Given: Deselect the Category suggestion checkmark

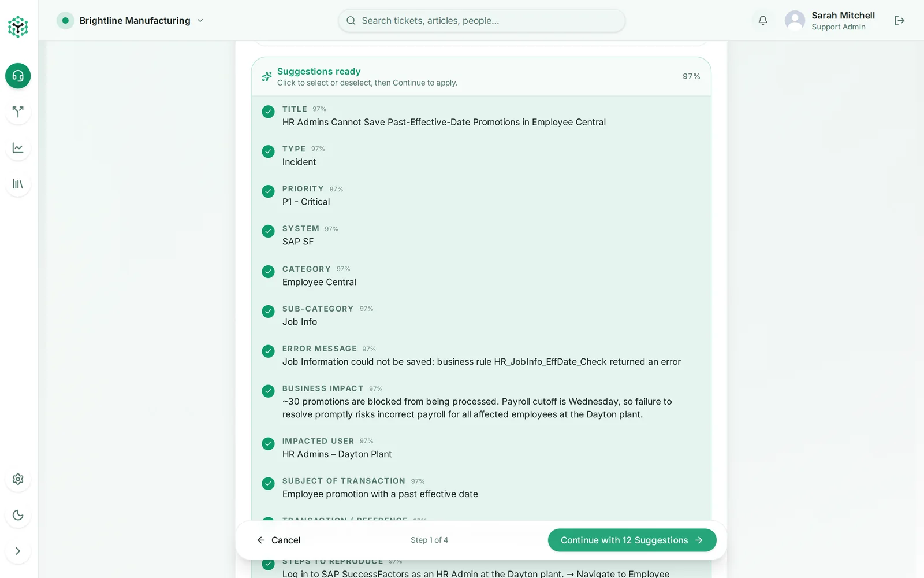Looking at the screenshot, I should [268, 272].
